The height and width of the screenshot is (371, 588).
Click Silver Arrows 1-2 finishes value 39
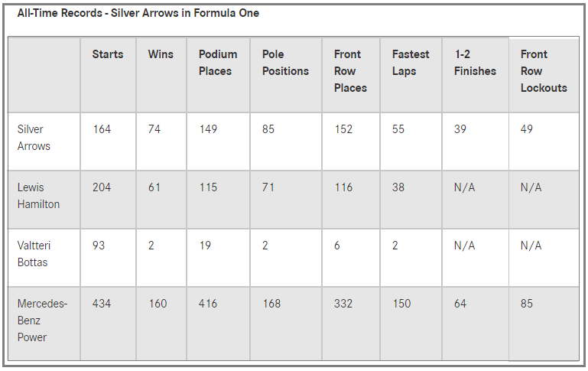(460, 129)
